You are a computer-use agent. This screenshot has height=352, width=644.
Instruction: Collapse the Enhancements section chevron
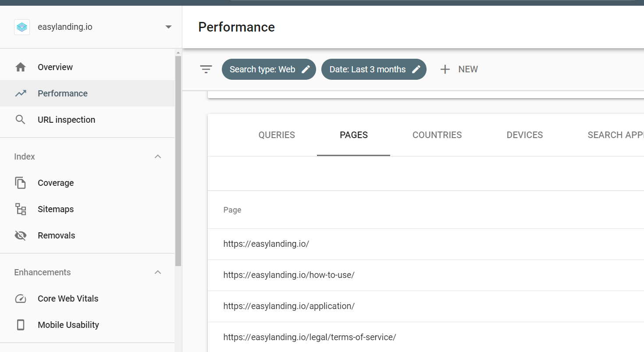click(x=158, y=272)
